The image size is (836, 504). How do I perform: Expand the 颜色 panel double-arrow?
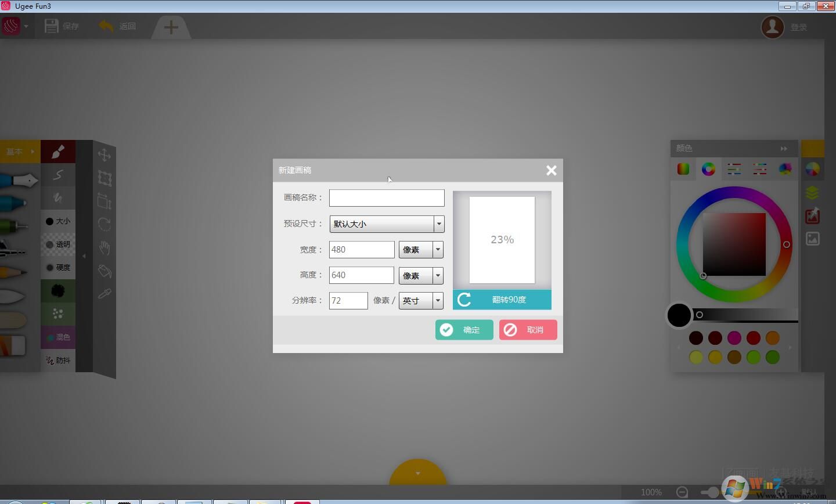tap(784, 149)
